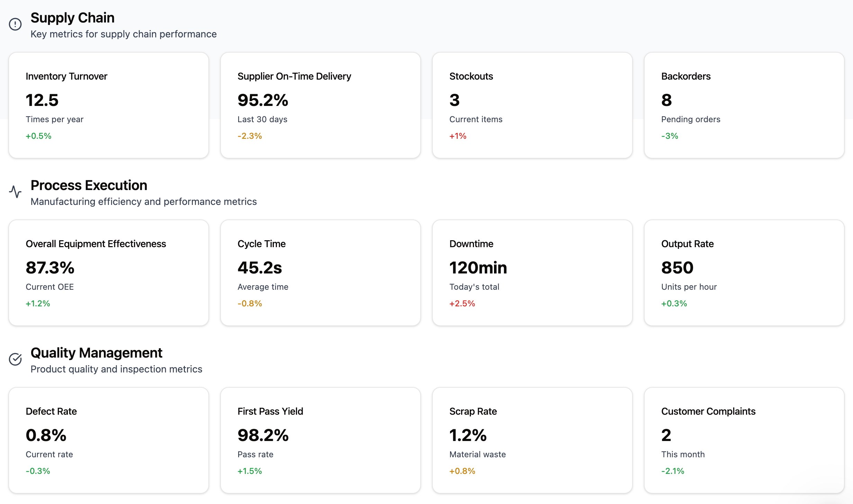Viewport: 853px width, 504px height.
Task: Click the Backorders -3% change indicator
Action: pyautogui.click(x=670, y=136)
